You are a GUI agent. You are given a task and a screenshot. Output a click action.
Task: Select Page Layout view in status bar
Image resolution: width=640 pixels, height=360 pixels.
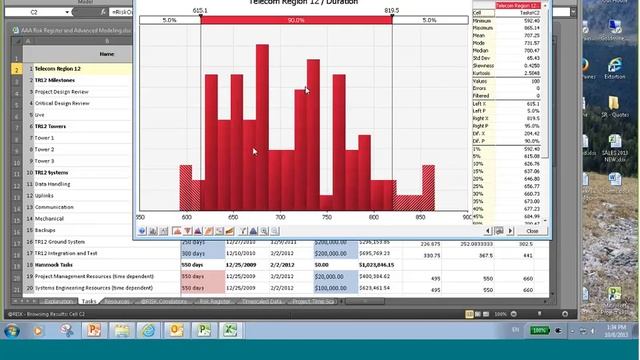click(478, 314)
